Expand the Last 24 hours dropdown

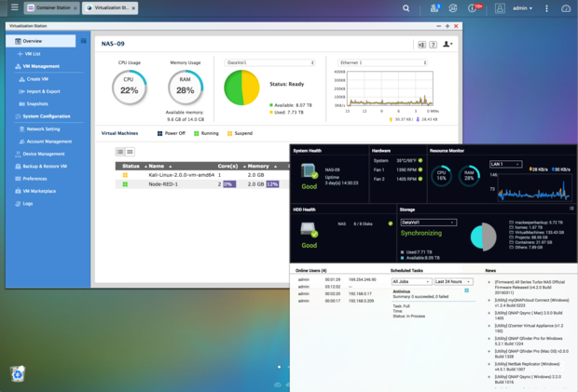point(453,281)
